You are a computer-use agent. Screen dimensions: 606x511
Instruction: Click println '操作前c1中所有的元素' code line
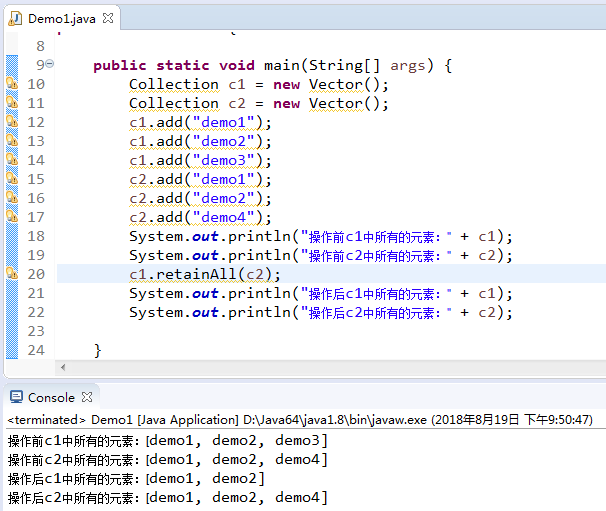(x=321, y=236)
